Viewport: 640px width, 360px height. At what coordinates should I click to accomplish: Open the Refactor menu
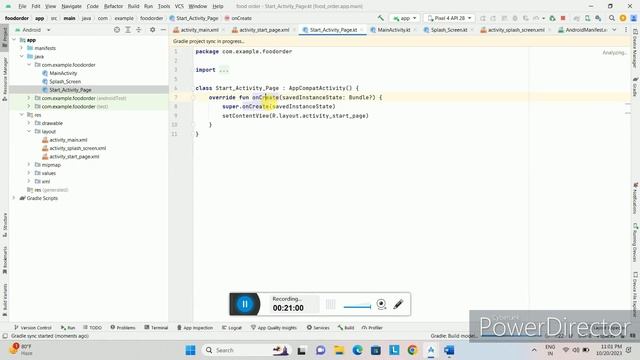[x=113, y=6]
